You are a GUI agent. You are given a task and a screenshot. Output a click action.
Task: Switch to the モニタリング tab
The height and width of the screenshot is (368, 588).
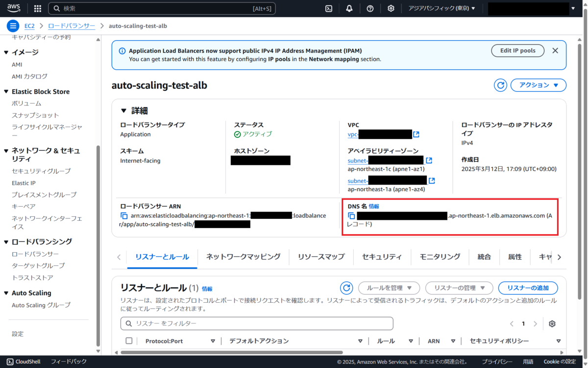click(440, 257)
